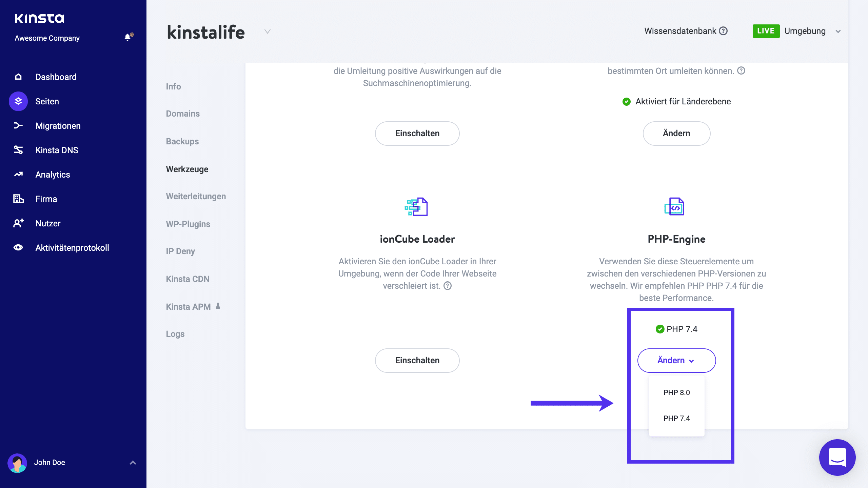Viewport: 868px width, 488px height.
Task: Select the Dashboard icon in the sidebar
Action: (x=18, y=77)
